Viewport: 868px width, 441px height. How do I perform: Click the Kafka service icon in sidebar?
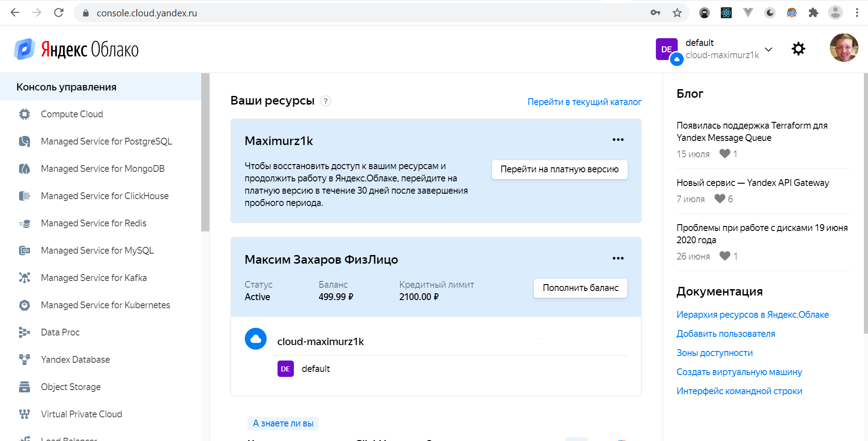pyautogui.click(x=25, y=278)
